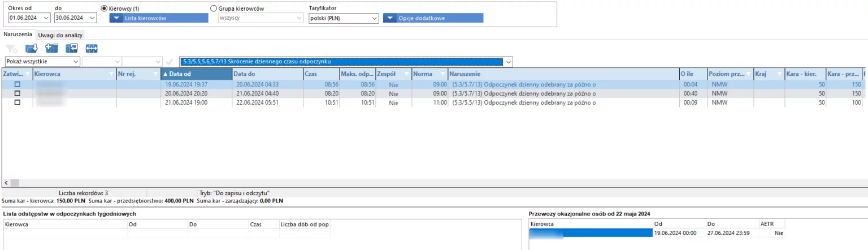
Task: Sort by the Data do column header
Action: (x=267, y=74)
